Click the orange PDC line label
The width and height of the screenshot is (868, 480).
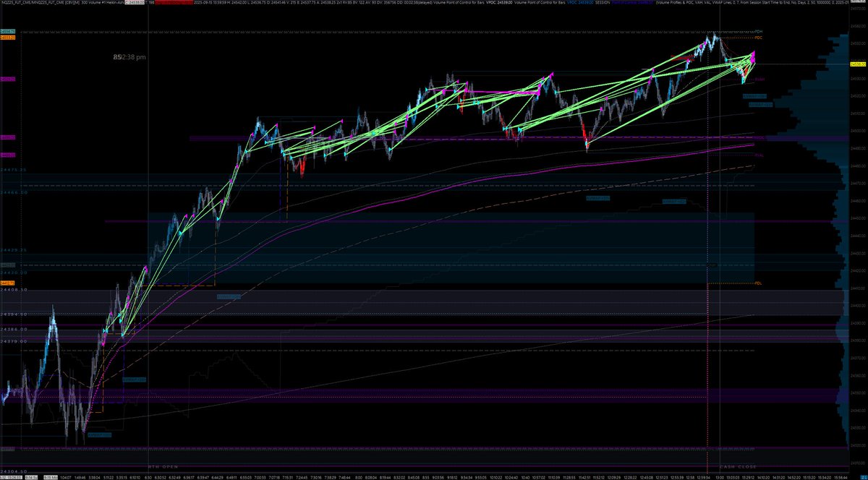coord(759,38)
